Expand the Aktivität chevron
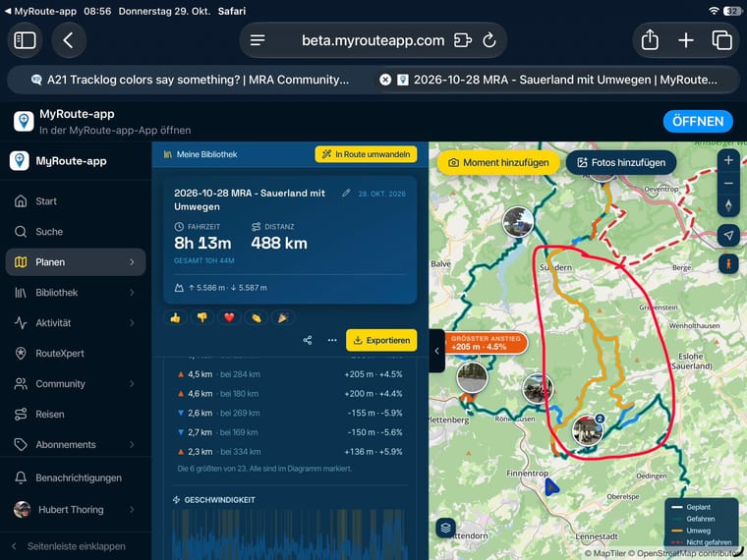The width and height of the screenshot is (747, 560). coord(132,323)
